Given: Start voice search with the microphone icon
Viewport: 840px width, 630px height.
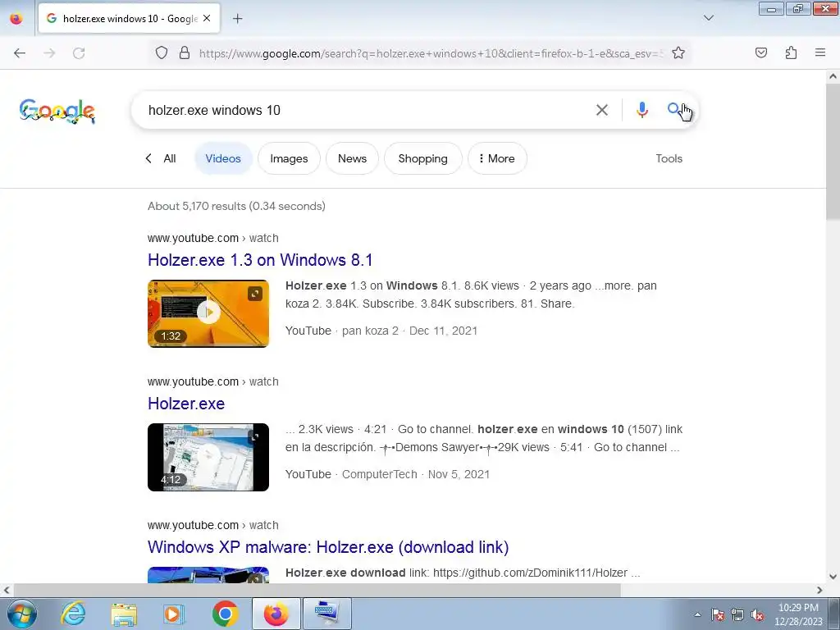Looking at the screenshot, I should click(641, 111).
